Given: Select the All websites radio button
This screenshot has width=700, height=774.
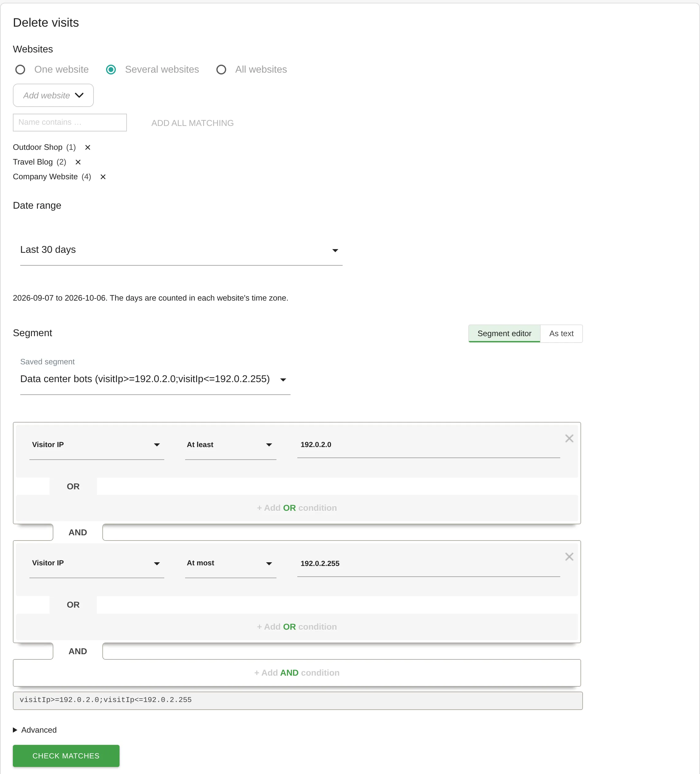Looking at the screenshot, I should coord(221,70).
